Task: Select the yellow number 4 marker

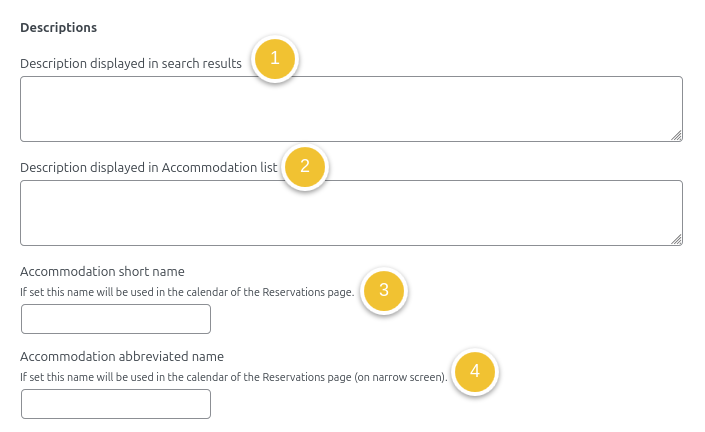Action: (x=474, y=372)
